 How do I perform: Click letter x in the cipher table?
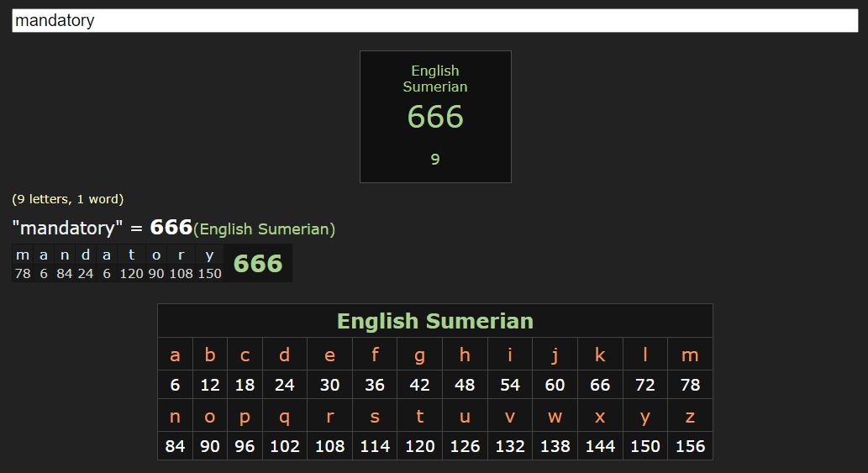600,416
